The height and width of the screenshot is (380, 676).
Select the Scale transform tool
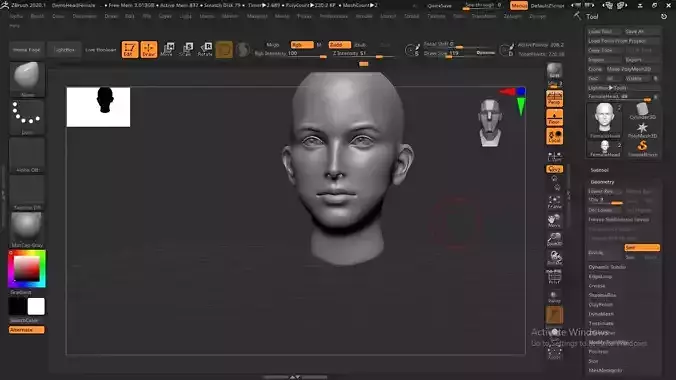pos(186,50)
